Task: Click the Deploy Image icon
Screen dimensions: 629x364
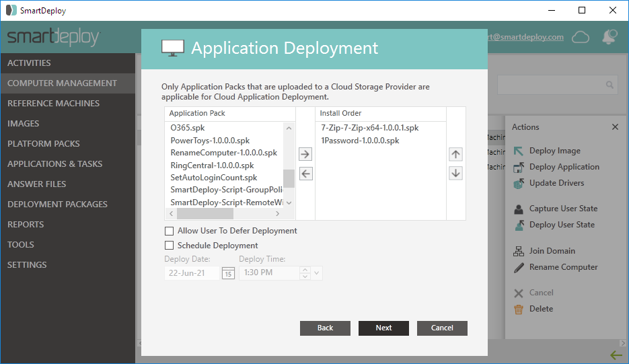Action: click(x=518, y=151)
